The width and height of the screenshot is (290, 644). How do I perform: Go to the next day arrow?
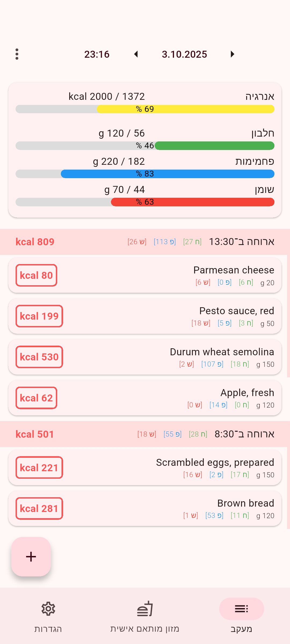233,54
